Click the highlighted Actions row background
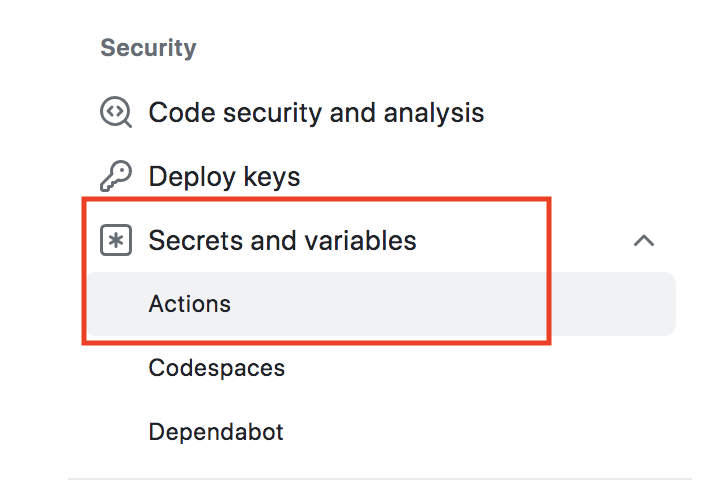Image resolution: width=710 pixels, height=488 pixels. pos(381,304)
